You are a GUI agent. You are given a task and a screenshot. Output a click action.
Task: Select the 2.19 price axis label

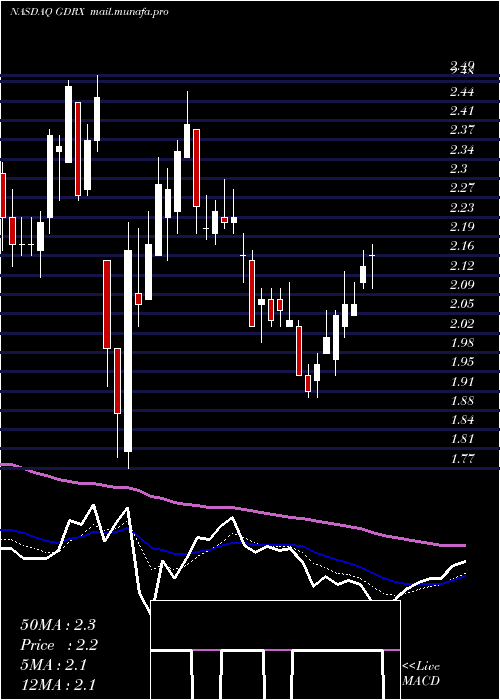pyautogui.click(x=462, y=227)
